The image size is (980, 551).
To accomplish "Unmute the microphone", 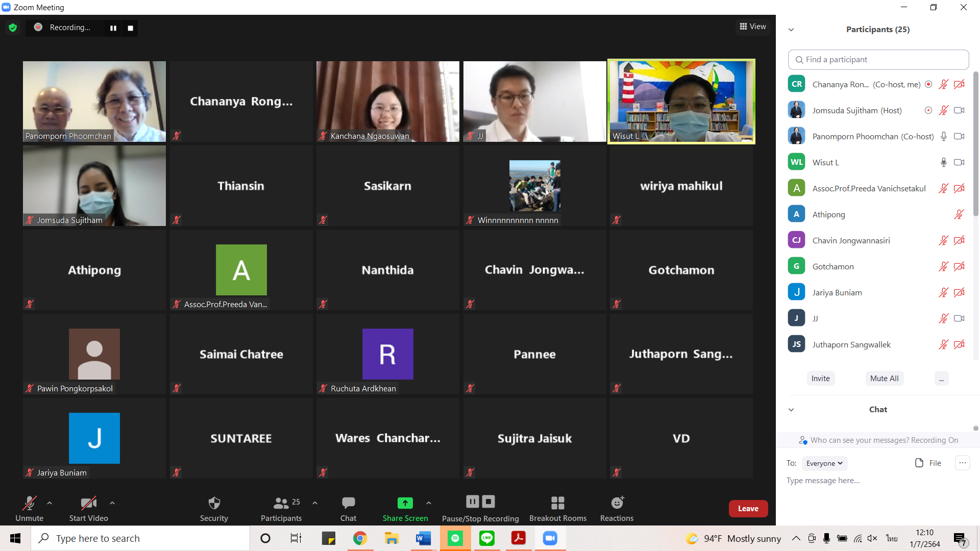I will pyautogui.click(x=30, y=508).
